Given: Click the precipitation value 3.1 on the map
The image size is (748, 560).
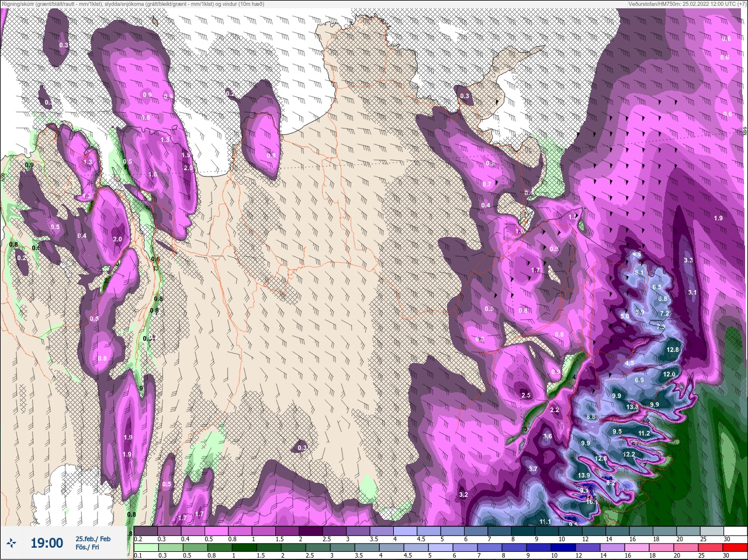Looking at the screenshot, I should 692,292.
